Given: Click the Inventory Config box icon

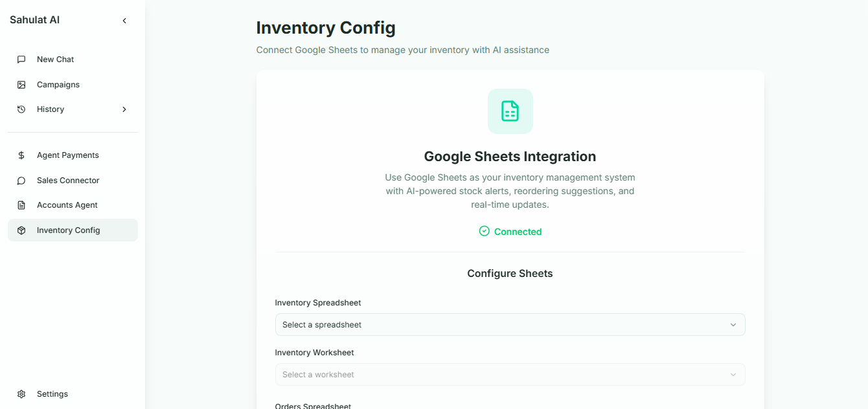Looking at the screenshot, I should point(21,230).
